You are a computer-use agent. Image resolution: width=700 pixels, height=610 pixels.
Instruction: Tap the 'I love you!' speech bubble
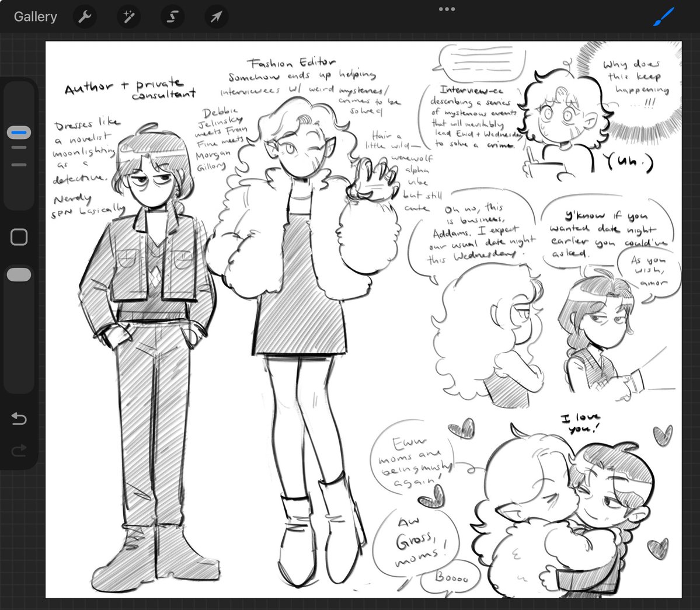(x=579, y=421)
